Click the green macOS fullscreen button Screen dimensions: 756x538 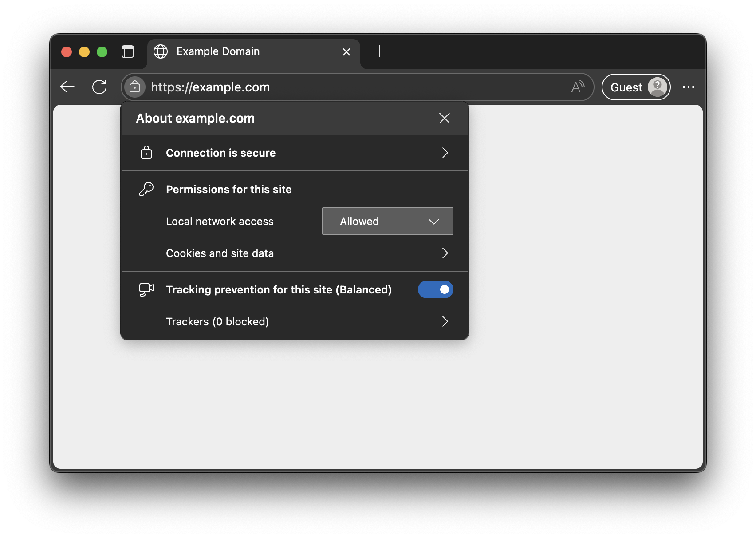102,52
